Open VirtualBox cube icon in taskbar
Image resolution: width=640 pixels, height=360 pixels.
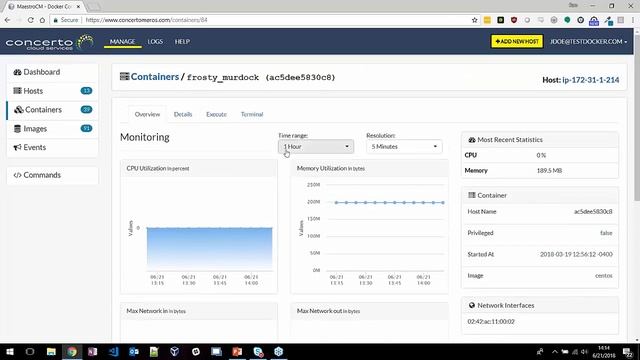pyautogui.click(x=175, y=351)
